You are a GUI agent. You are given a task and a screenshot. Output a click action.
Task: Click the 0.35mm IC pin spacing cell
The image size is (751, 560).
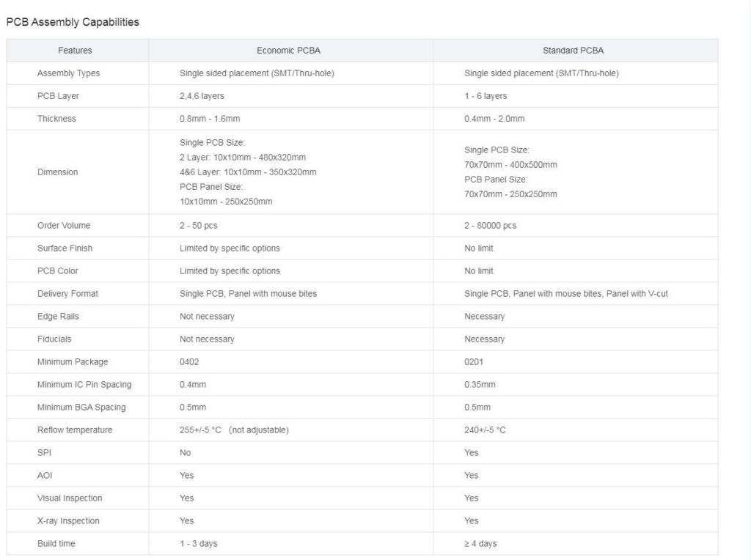pyautogui.click(x=480, y=384)
